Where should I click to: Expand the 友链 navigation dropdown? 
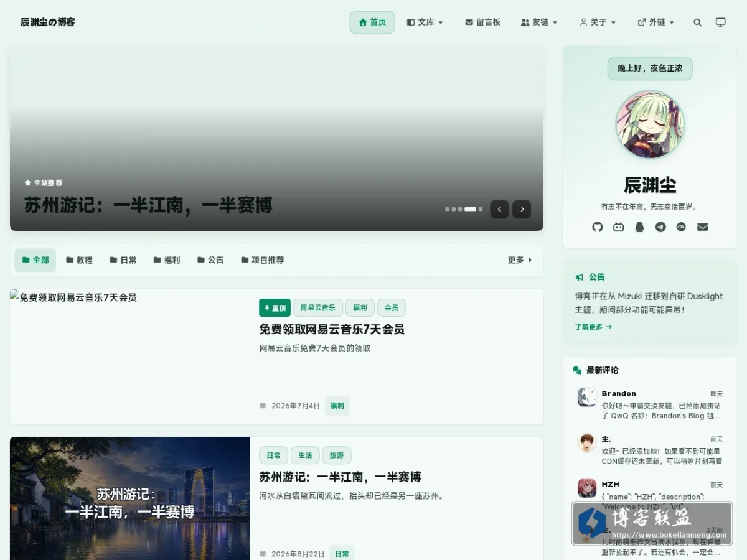pos(539,22)
